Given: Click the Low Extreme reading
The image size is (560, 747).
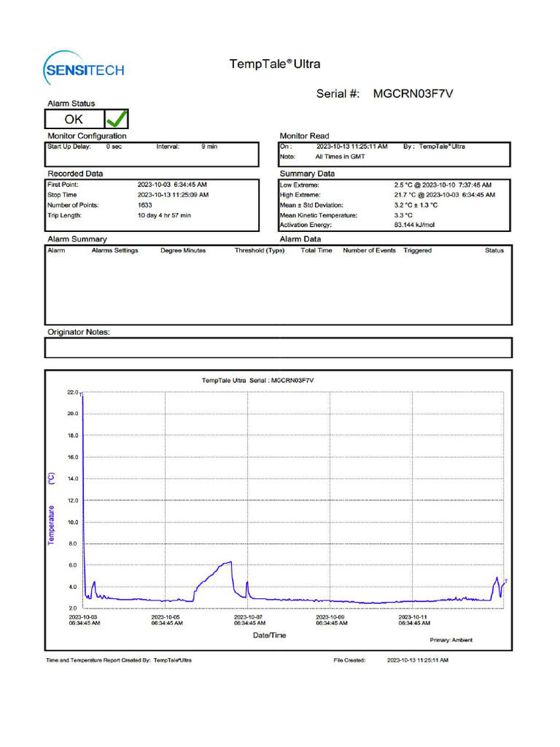Looking at the screenshot, I should [443, 185].
